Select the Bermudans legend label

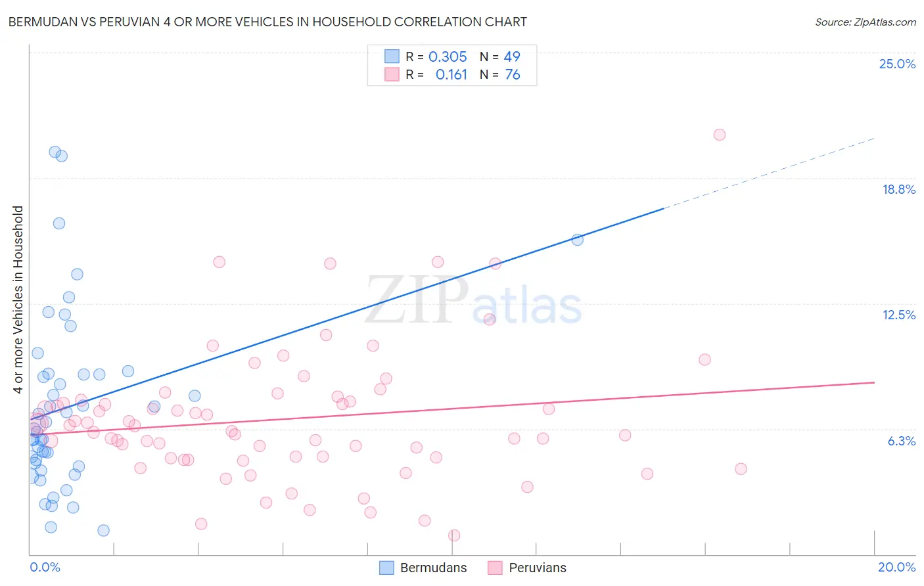click(433, 568)
